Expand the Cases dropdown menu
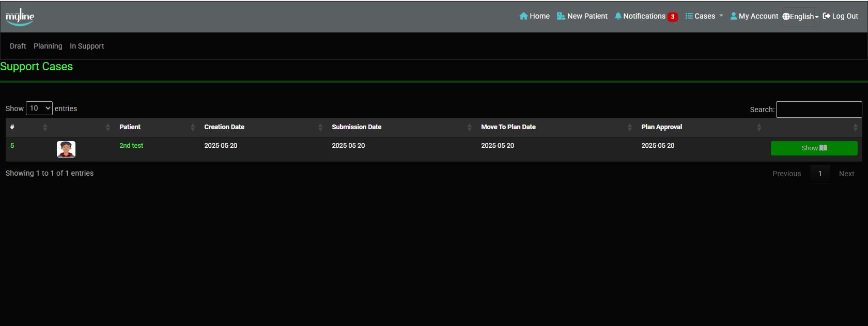This screenshot has height=326, width=868. click(704, 16)
